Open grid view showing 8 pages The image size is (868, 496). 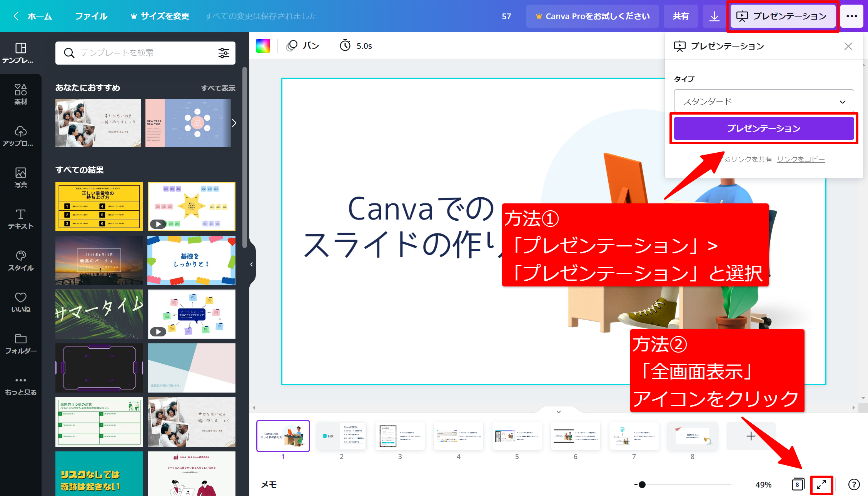tap(798, 484)
